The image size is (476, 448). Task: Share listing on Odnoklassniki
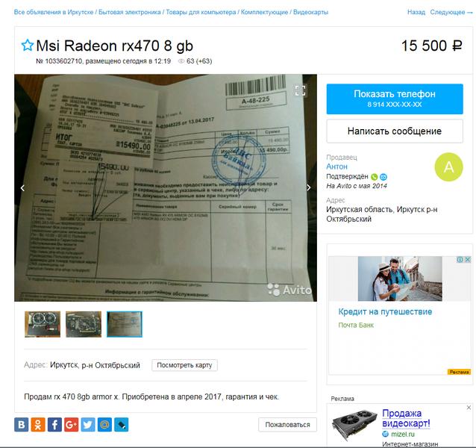pyautogui.click(x=38, y=424)
